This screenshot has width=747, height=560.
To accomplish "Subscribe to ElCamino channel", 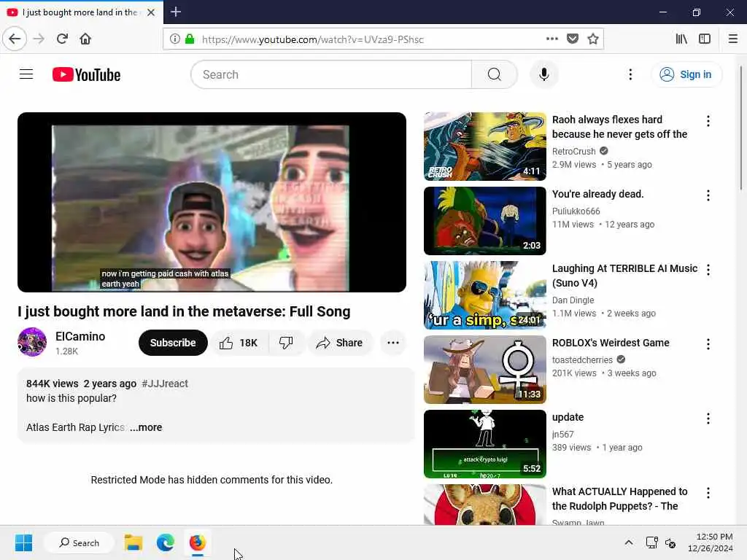I will click(x=173, y=343).
